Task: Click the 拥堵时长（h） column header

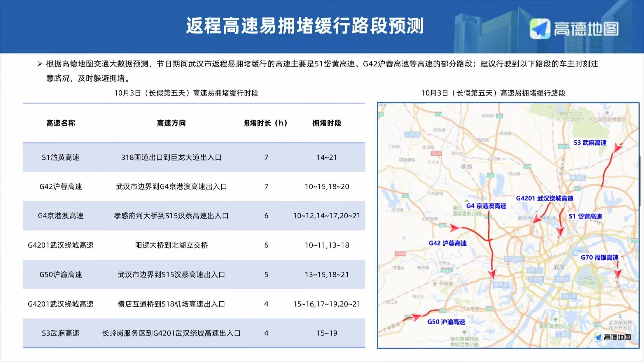Action: click(x=266, y=123)
